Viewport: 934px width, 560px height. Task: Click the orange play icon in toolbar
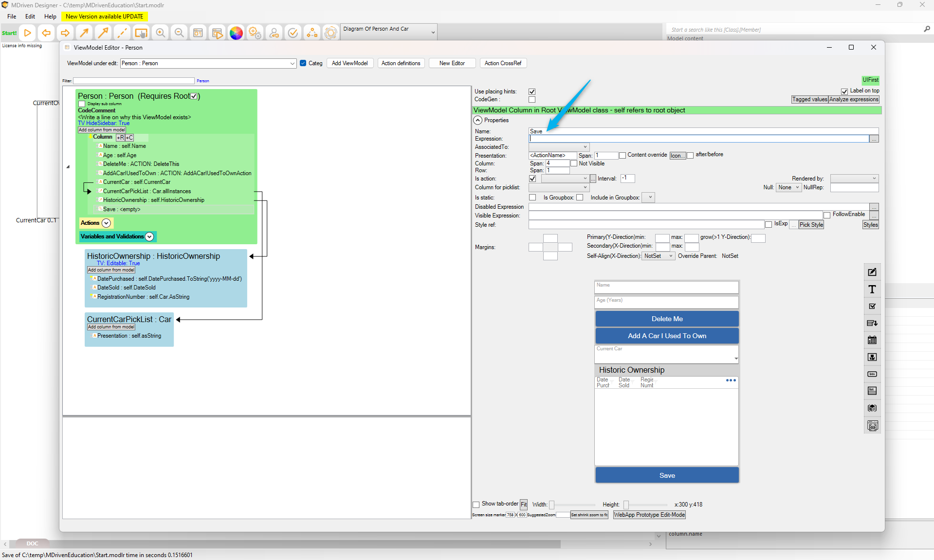click(28, 33)
